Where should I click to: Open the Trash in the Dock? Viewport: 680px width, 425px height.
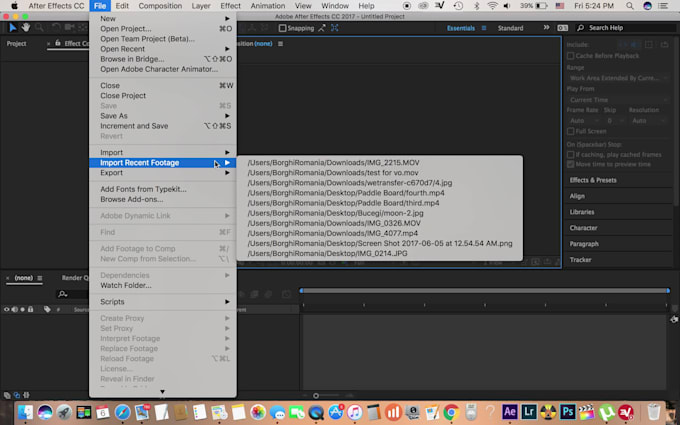pos(654,412)
